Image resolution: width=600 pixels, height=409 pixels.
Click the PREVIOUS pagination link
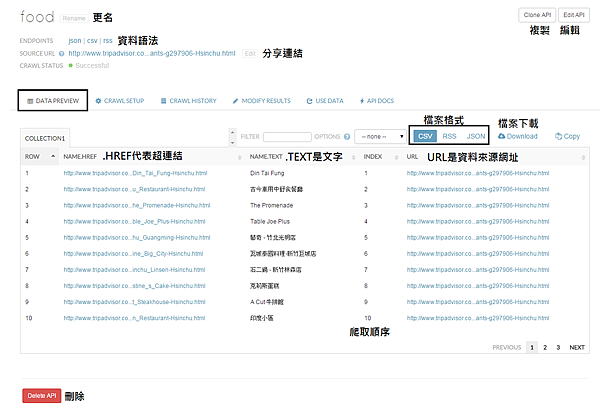click(507, 347)
